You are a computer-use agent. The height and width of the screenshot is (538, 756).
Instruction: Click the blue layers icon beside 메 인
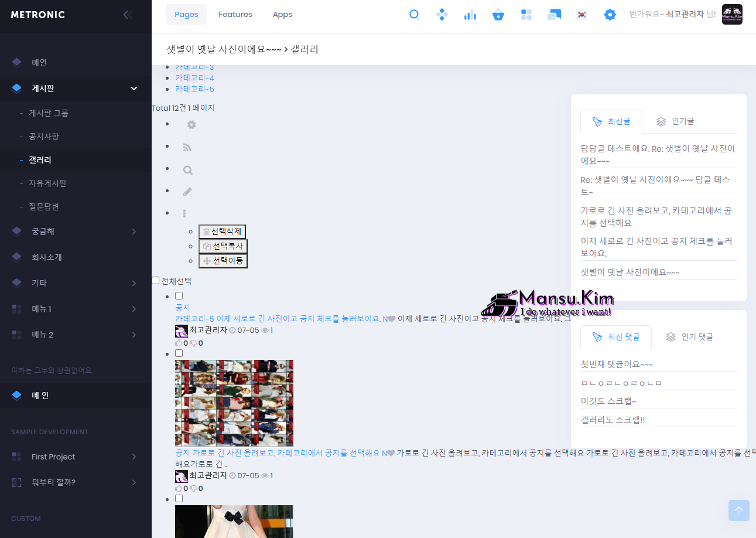pyautogui.click(x=16, y=396)
